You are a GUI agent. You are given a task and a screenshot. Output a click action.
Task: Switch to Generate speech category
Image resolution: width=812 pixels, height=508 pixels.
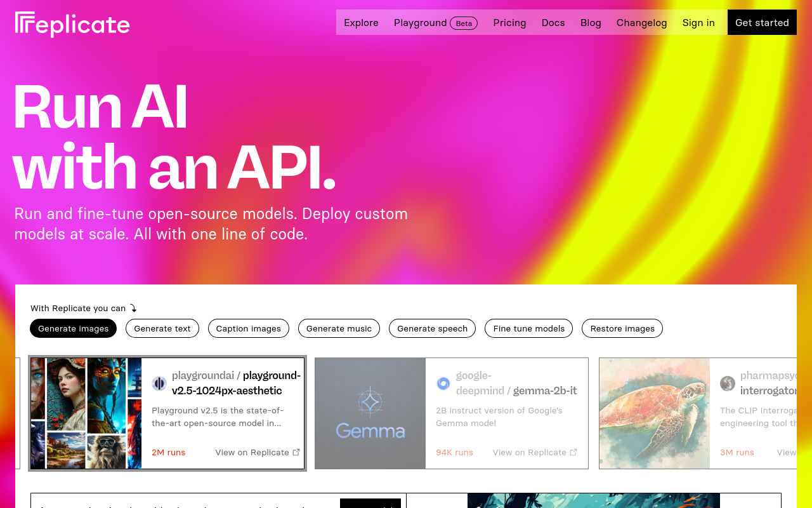[432, 328]
